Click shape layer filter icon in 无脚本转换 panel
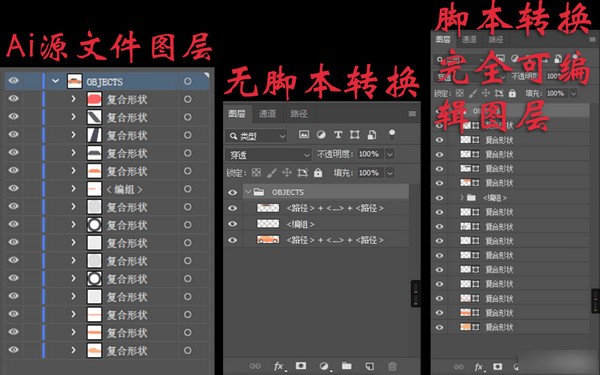This screenshot has width=600, height=375. (355, 135)
